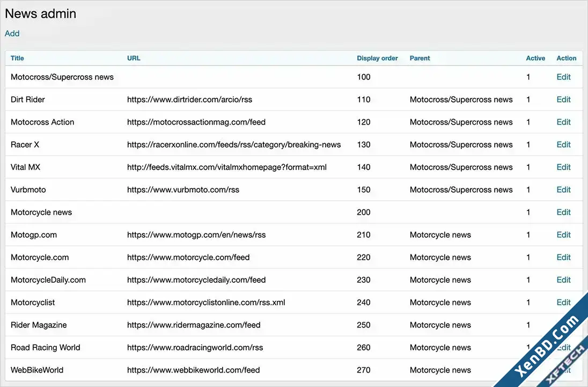
Task: Click the www.motorcycle.com/feed URL
Action: pos(188,257)
